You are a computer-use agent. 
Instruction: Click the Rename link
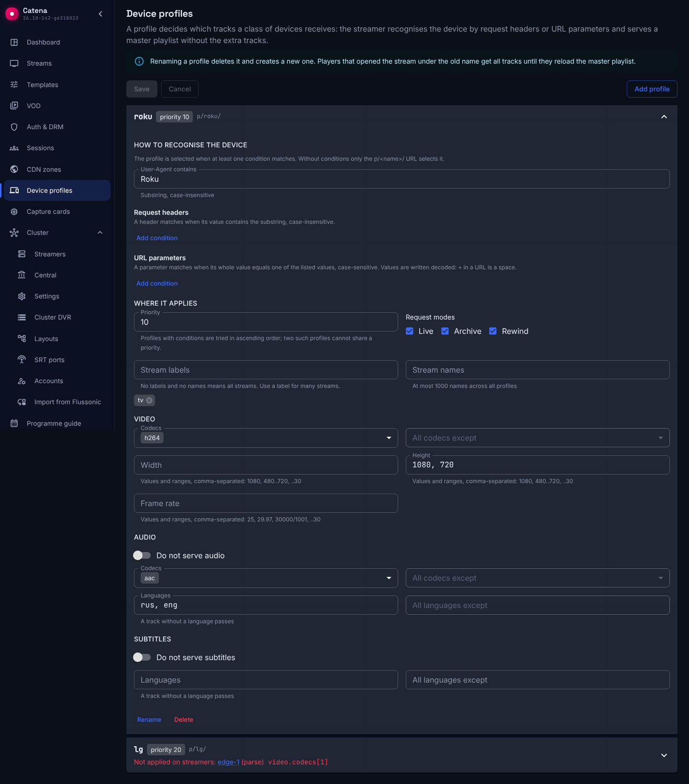[149, 719]
